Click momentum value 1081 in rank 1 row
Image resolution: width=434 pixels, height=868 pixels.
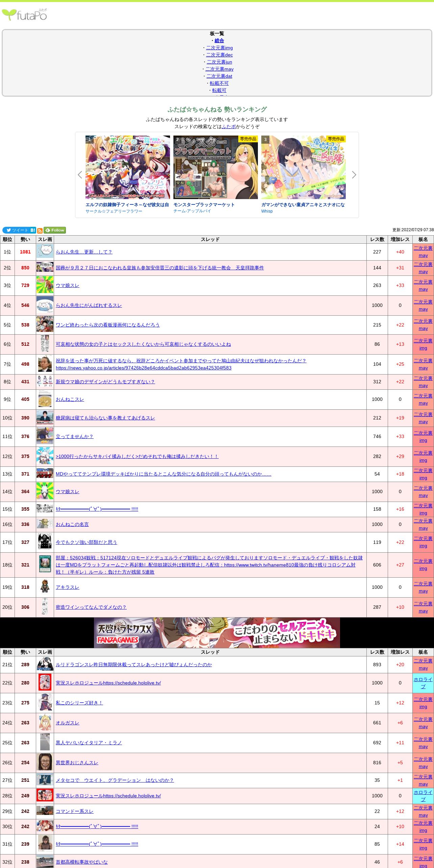click(x=25, y=252)
